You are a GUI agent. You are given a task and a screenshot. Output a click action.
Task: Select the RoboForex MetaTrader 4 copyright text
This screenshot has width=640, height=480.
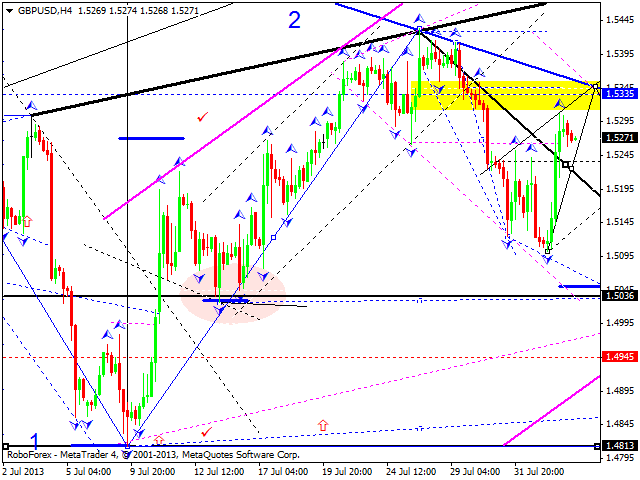pos(153,455)
